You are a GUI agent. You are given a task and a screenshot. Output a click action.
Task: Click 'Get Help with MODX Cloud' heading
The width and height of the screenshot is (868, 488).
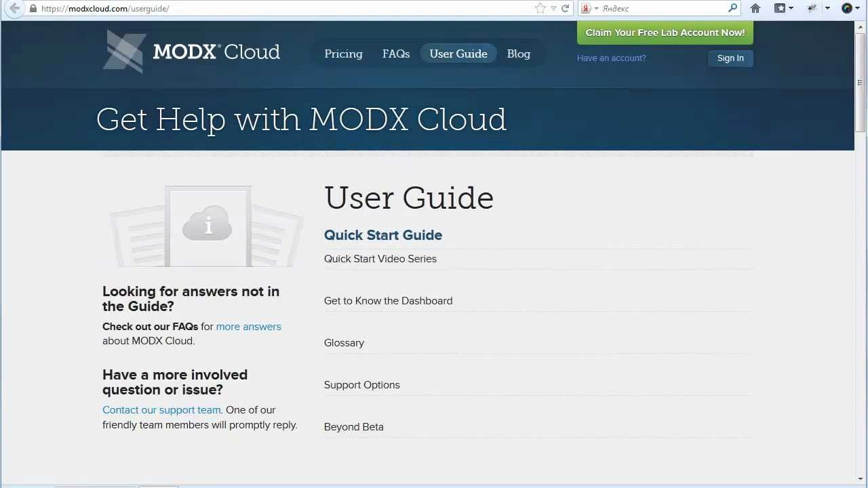pos(301,119)
